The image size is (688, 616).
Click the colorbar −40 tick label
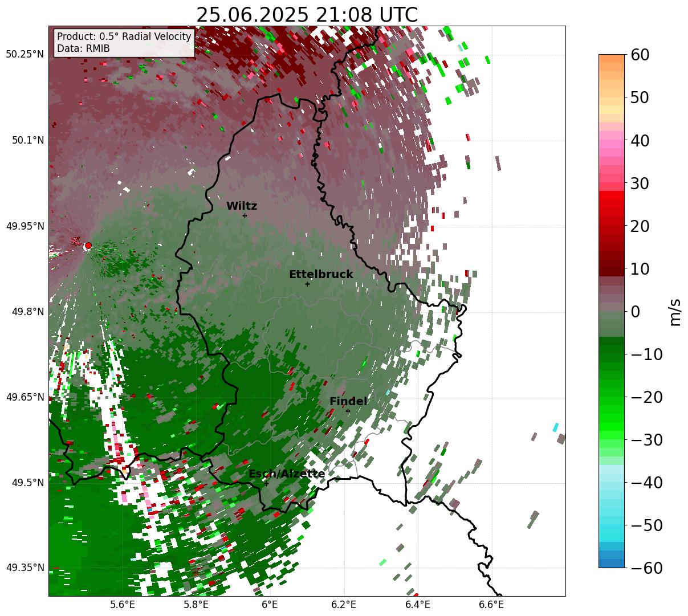pyautogui.click(x=646, y=483)
